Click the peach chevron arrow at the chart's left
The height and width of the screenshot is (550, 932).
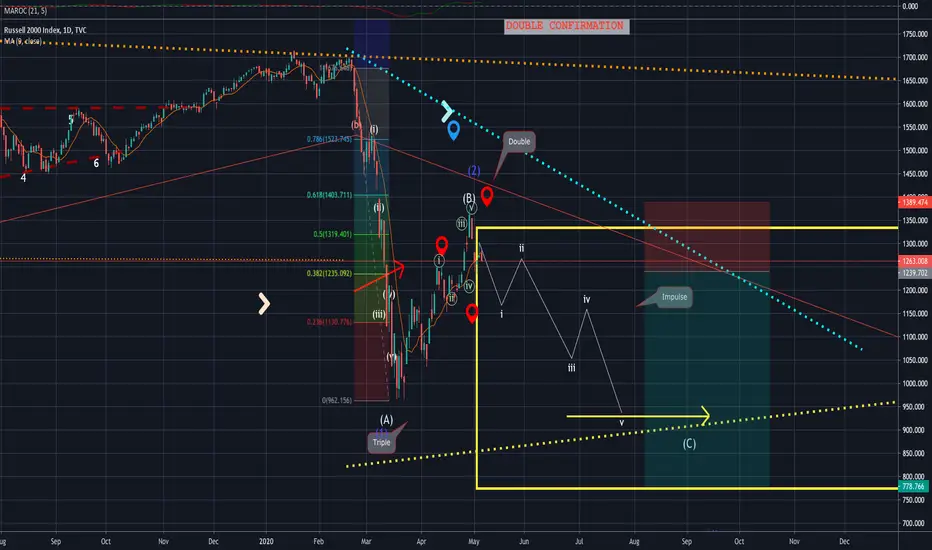(x=264, y=304)
